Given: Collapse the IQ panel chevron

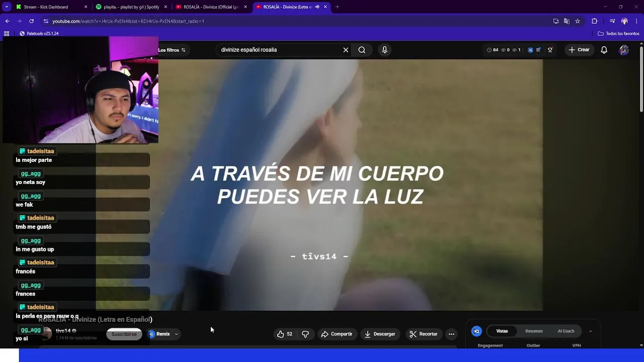Looking at the screenshot, I should click(x=590, y=331).
